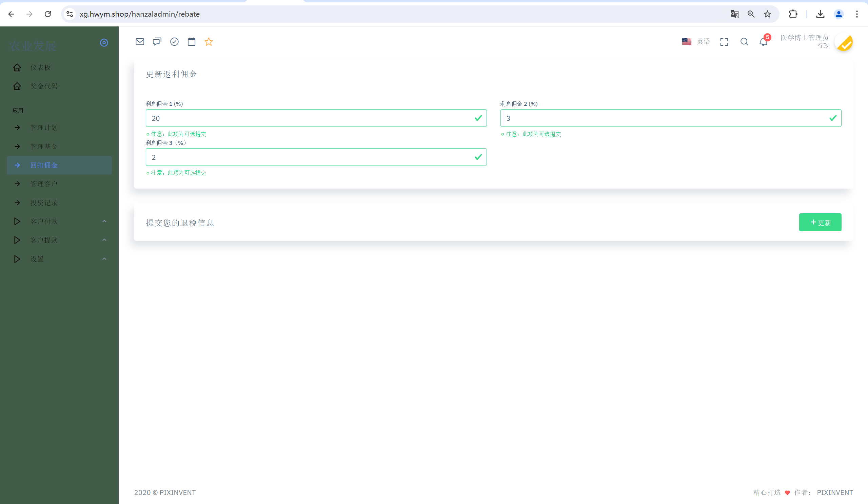Open the mail envelope icon
The height and width of the screenshot is (504, 868).
tap(140, 42)
